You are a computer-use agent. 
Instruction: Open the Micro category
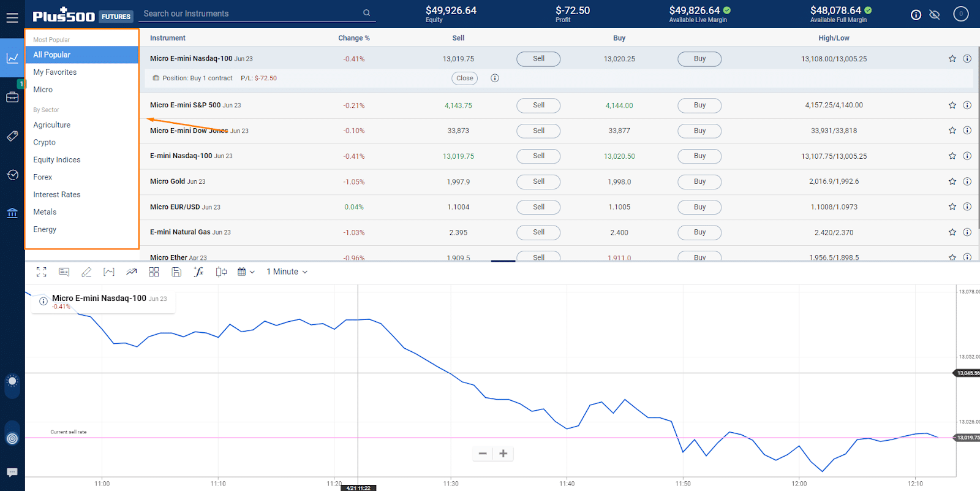pos(43,89)
